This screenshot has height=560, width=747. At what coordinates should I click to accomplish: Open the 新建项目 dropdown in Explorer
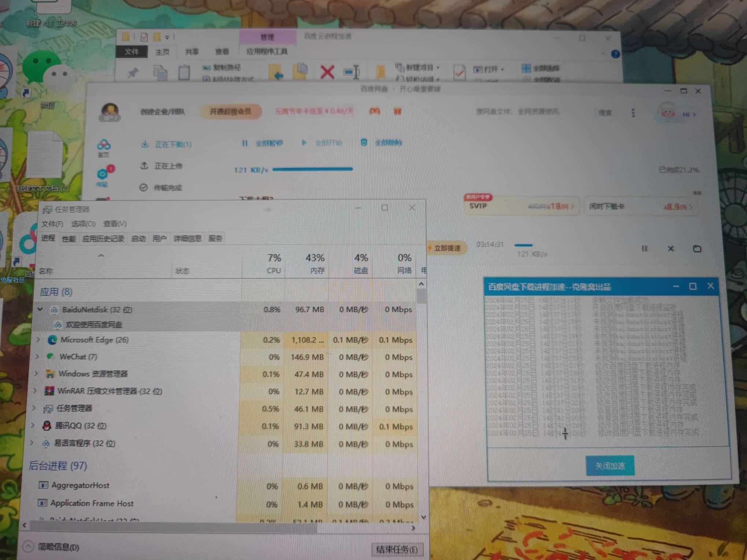click(x=417, y=68)
